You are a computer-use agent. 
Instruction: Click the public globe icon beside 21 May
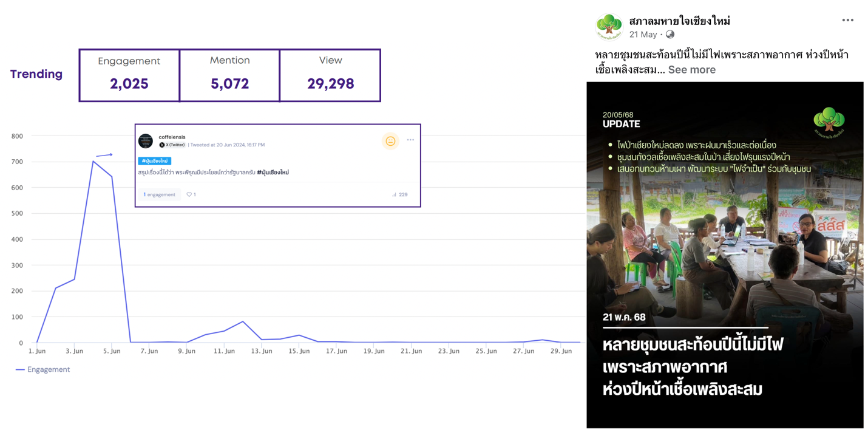(670, 35)
